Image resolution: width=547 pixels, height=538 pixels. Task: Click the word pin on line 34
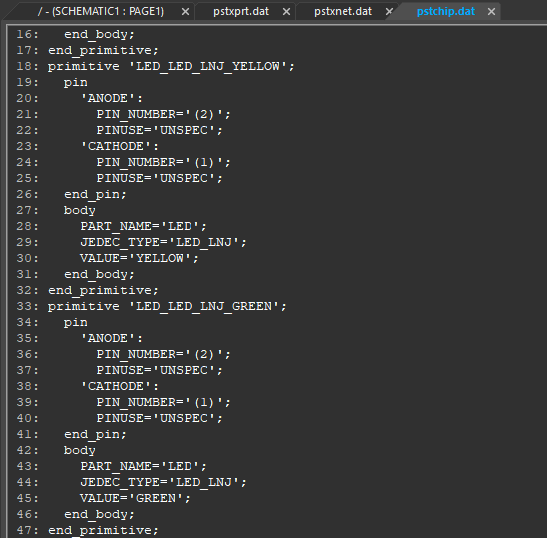click(x=75, y=323)
